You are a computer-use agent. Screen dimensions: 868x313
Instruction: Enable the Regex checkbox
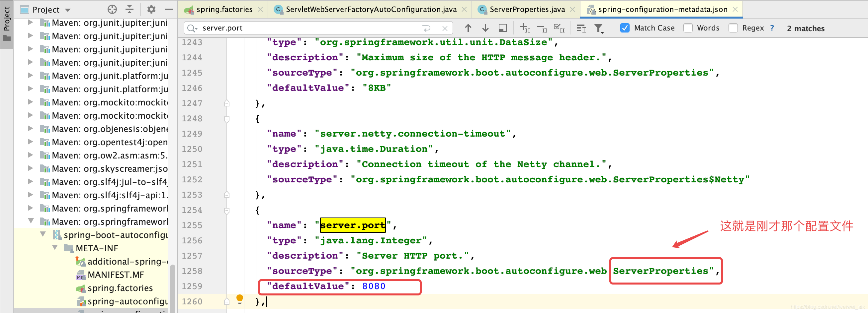pos(733,28)
